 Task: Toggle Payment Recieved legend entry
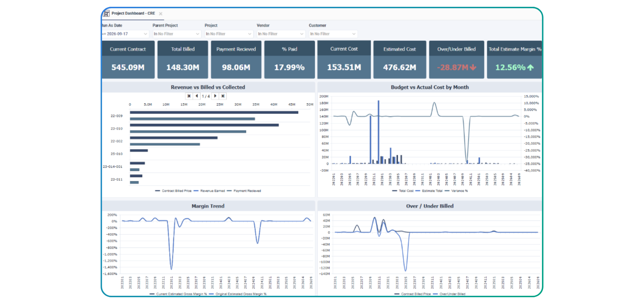[x=244, y=191]
